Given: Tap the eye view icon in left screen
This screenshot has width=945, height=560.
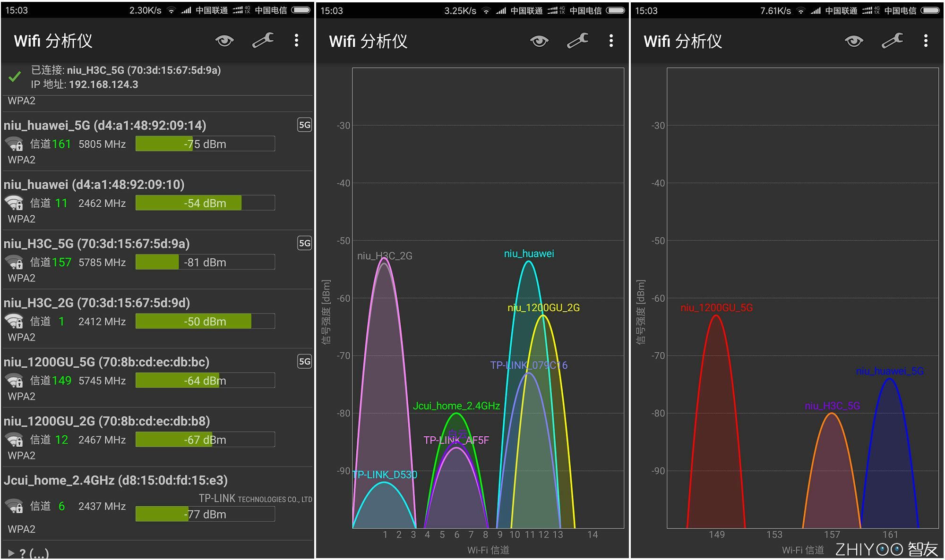Looking at the screenshot, I should [x=224, y=41].
